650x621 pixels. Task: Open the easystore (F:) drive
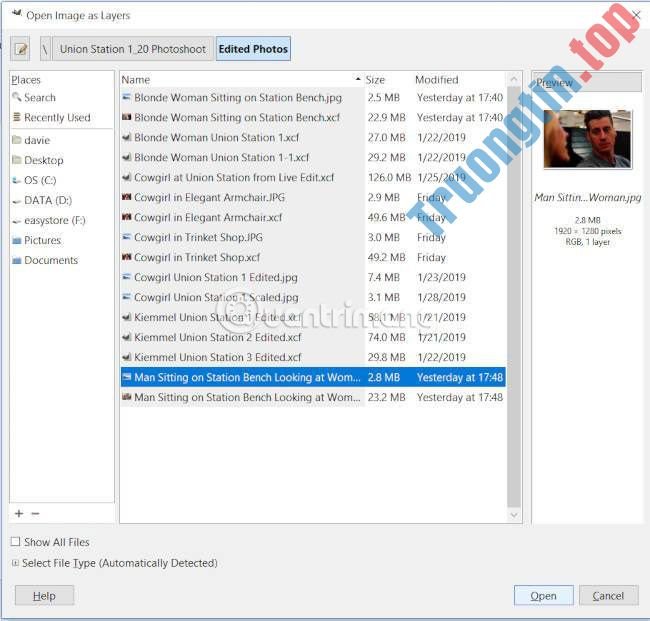tap(49, 220)
